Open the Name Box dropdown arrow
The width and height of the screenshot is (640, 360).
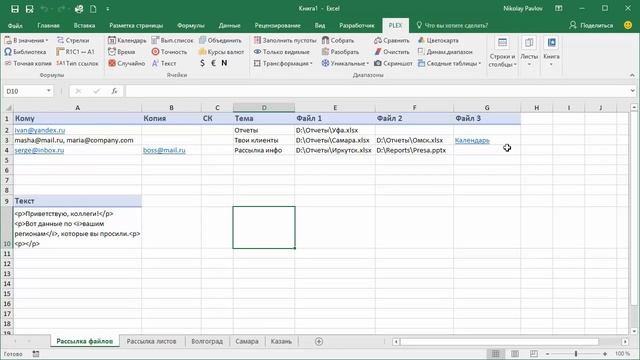[x=49, y=91]
